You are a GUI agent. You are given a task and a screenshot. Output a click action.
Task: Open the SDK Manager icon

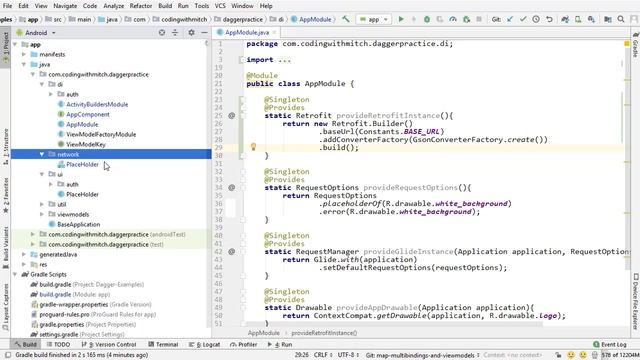(591, 19)
